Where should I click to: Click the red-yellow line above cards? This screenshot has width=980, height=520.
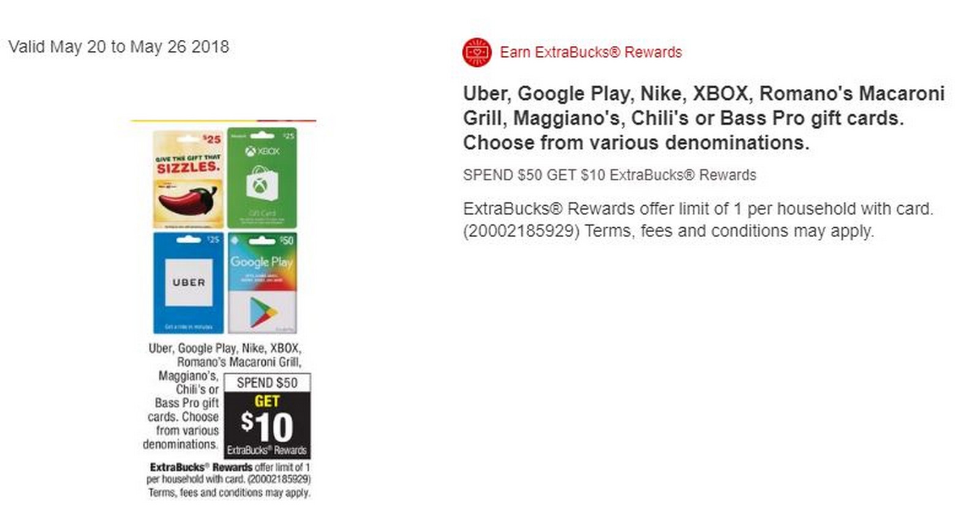tap(224, 121)
